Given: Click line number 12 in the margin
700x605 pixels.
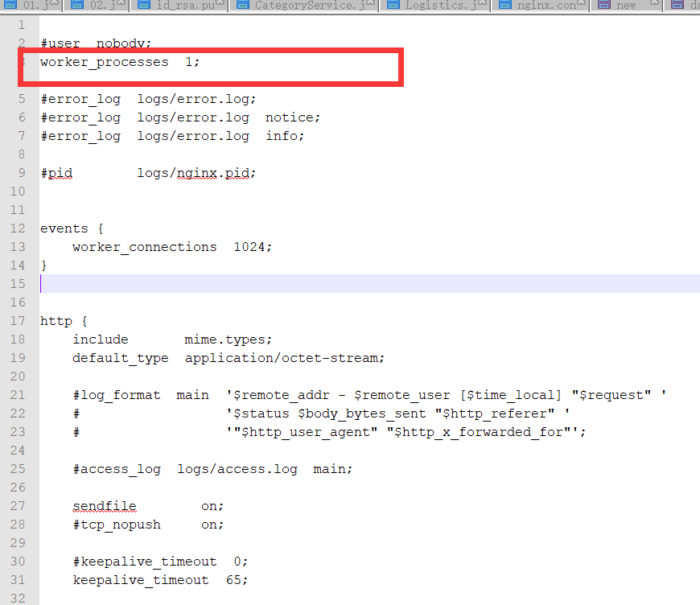Looking at the screenshot, I should click(18, 228).
